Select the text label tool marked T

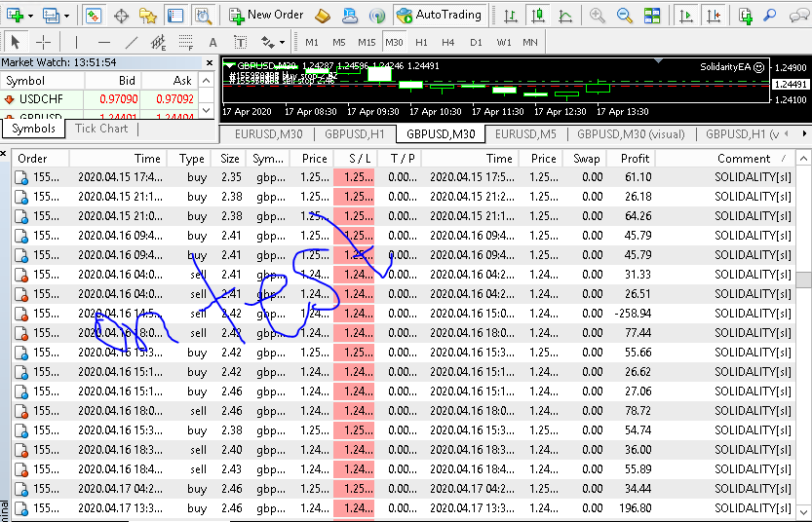coord(240,43)
